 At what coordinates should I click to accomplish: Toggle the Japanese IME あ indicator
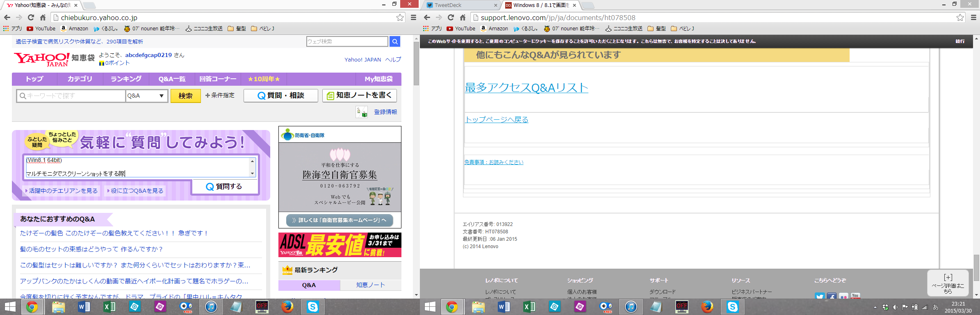click(x=936, y=307)
